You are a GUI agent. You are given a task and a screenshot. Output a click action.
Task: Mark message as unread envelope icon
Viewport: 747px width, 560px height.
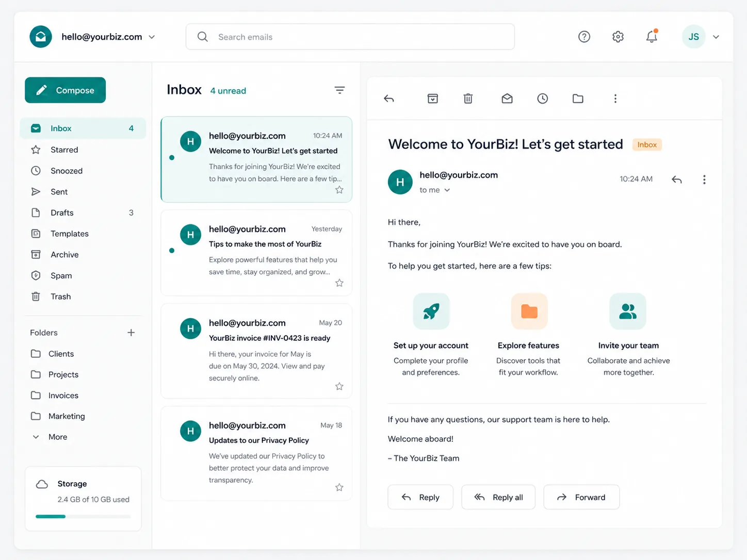507,98
